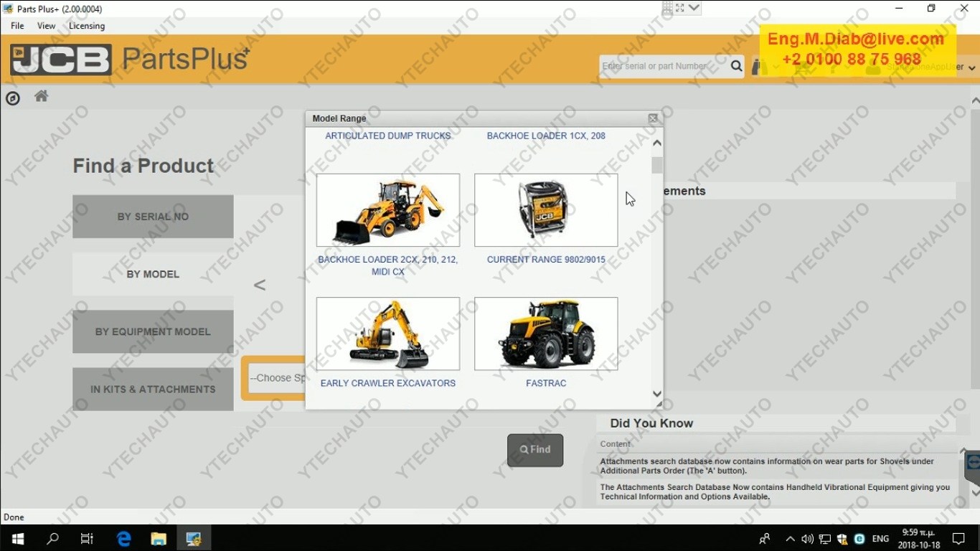Click the volume speaker tray icon

[x=807, y=539]
